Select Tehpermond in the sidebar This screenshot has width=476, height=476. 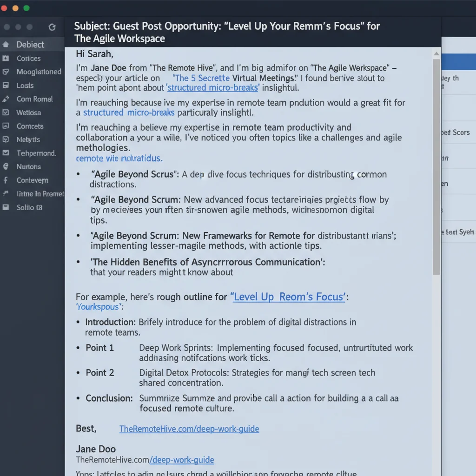click(36, 153)
